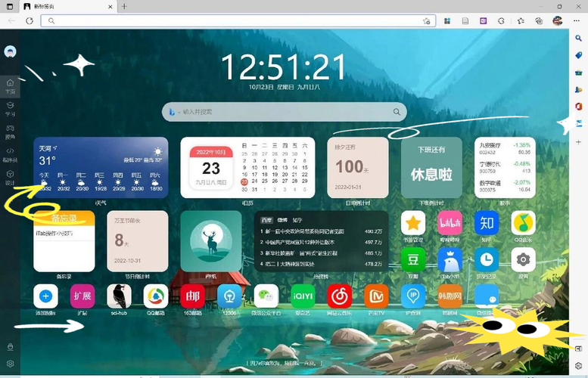The height and width of the screenshot is (378, 588).
Task: Open the Douban 豆 icon
Action: pos(413,259)
